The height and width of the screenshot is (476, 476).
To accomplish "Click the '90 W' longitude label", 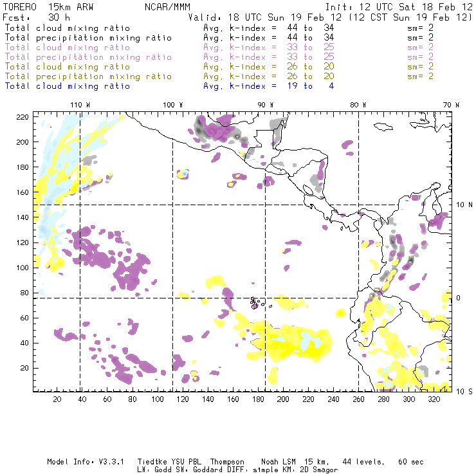I will (x=265, y=105).
